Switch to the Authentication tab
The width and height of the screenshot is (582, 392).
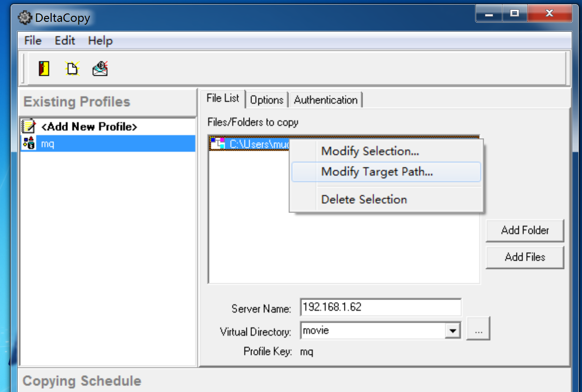tap(326, 100)
